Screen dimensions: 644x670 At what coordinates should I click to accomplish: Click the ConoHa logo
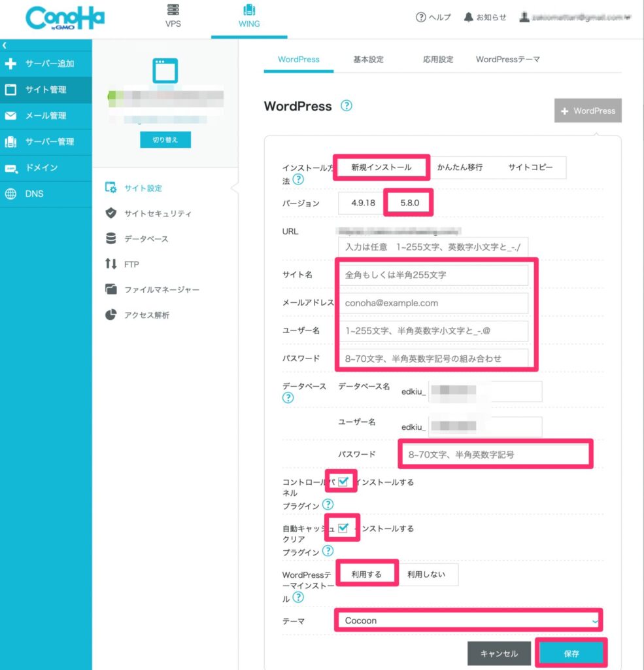pos(65,18)
